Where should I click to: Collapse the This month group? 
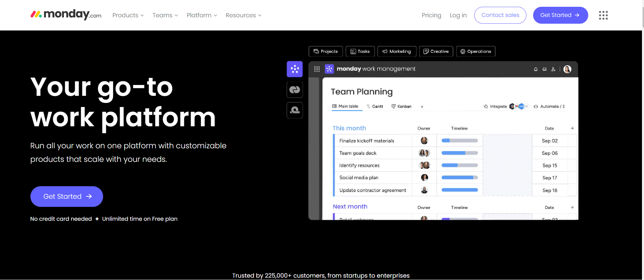coord(349,128)
